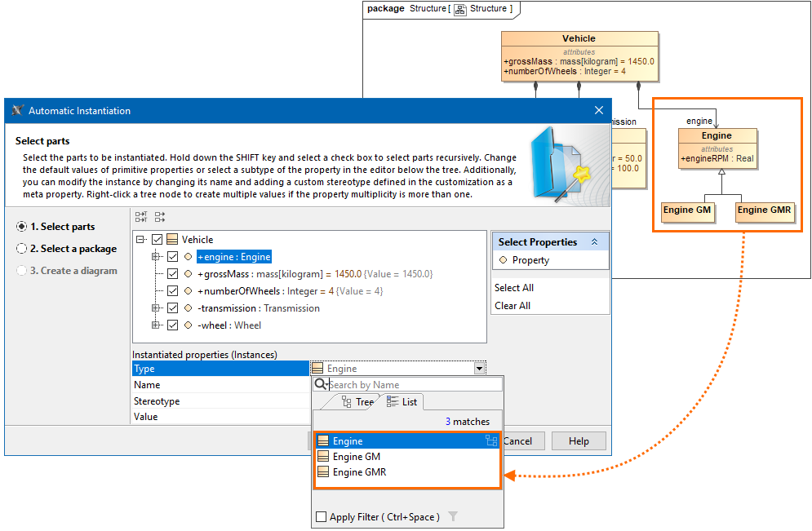Click the +numberOfWheels attribute in the Vehicle block
This screenshot has height=531, width=812.
pyautogui.click(x=565, y=72)
